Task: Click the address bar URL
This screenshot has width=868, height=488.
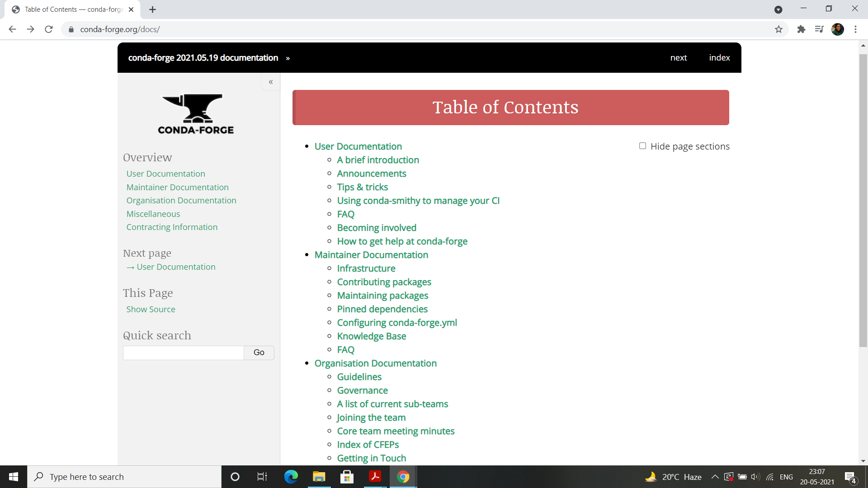Action: (120, 29)
